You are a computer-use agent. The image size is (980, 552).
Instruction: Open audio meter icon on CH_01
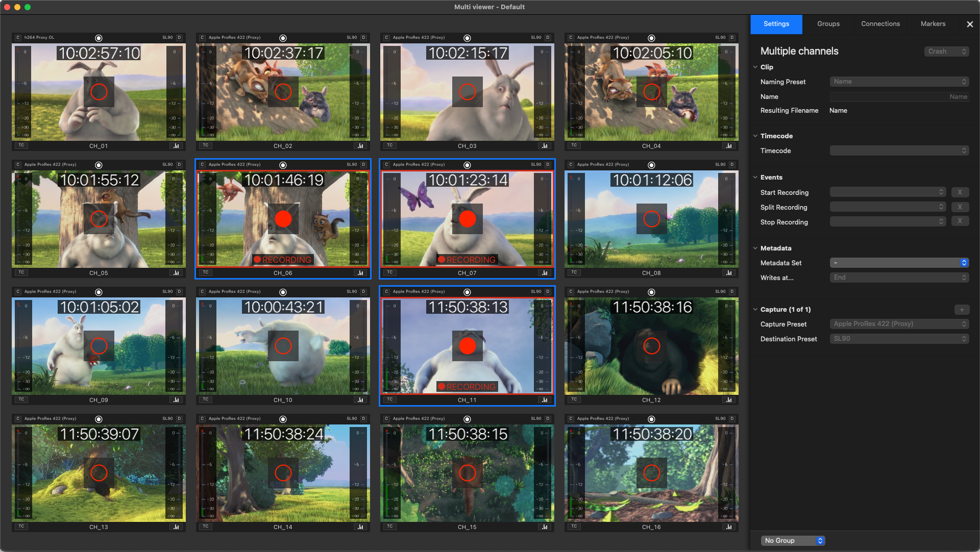[x=176, y=146]
